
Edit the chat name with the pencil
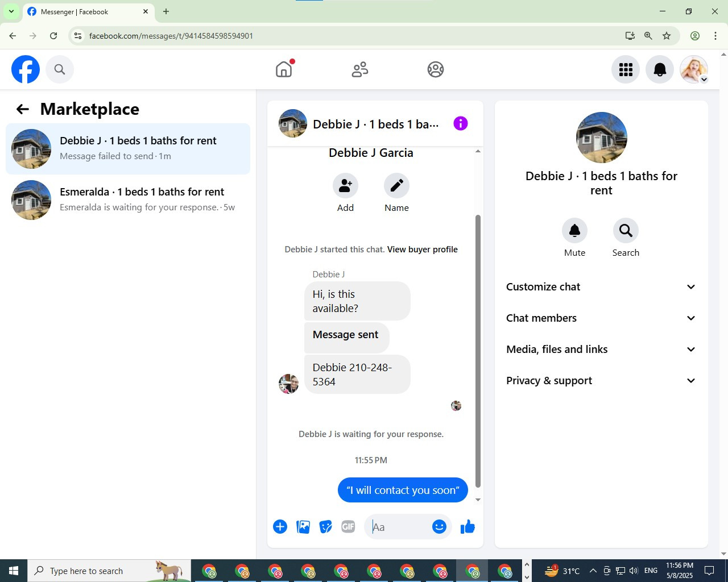pos(396,185)
